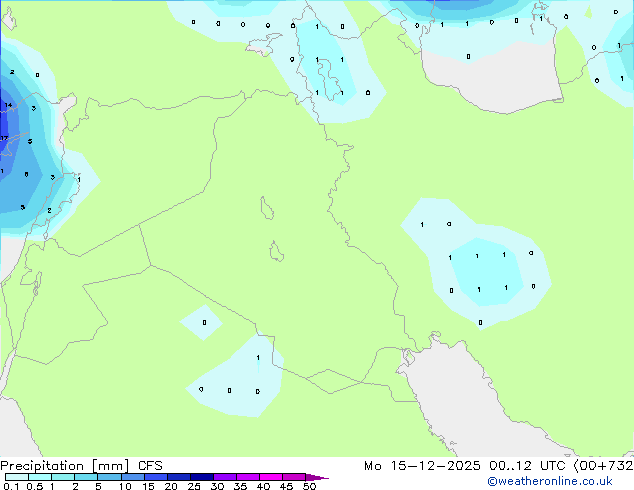Click the legend scale label '0.1'
Screen dimensions: 634x490
point(11,486)
